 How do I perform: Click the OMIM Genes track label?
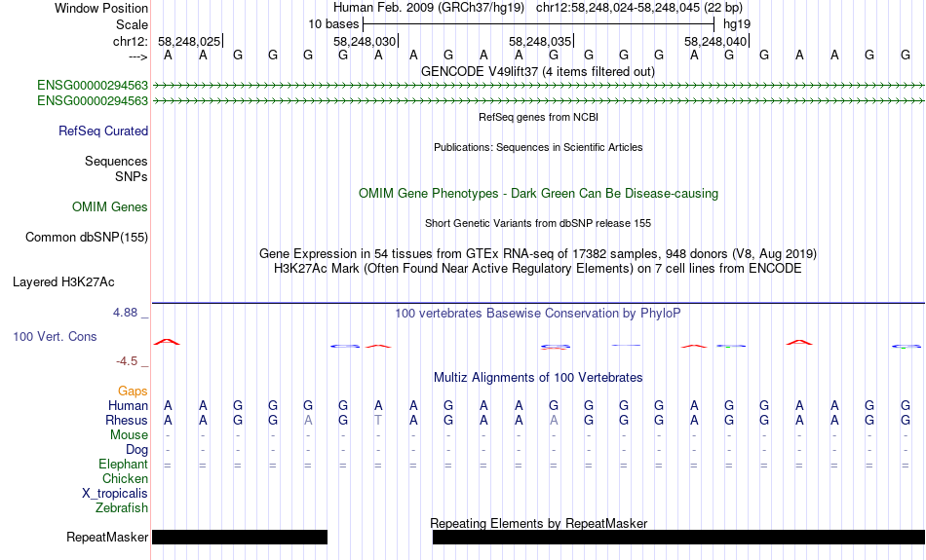[110, 207]
